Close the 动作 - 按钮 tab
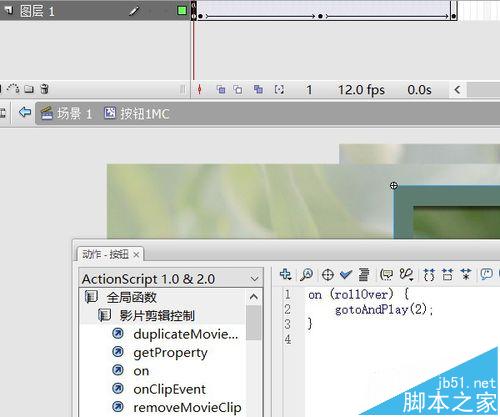Screen dimensions: 500x417 click(x=136, y=255)
